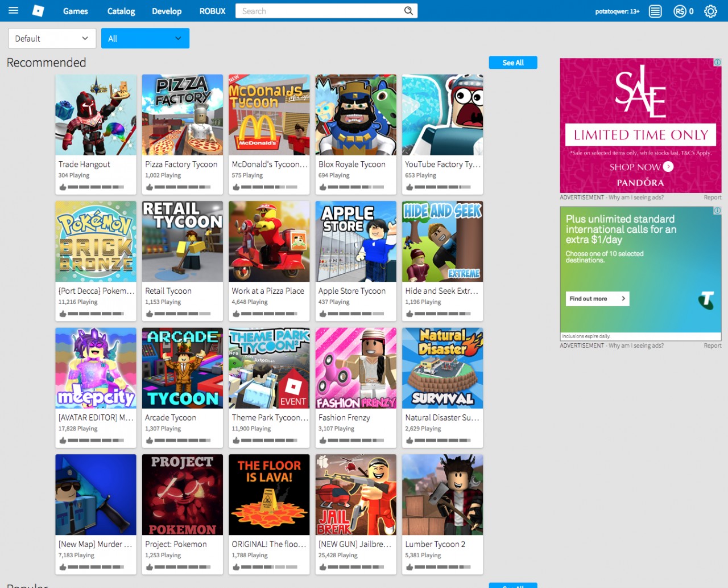Click Report link under Pandora ad

click(713, 198)
